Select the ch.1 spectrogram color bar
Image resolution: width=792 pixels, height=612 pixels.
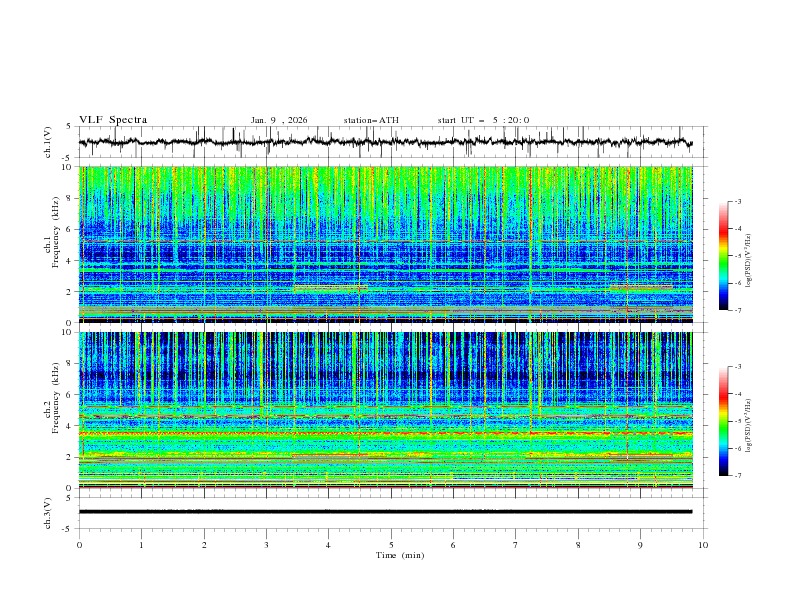[723, 256]
